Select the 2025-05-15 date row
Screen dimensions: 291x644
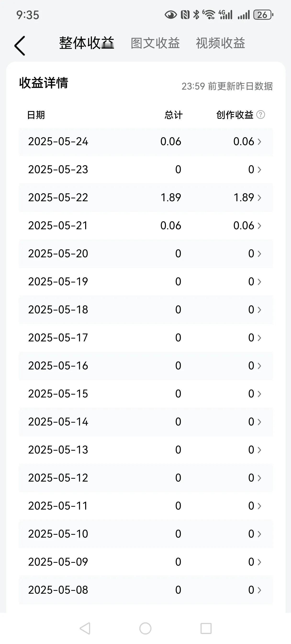pyautogui.click(x=146, y=394)
